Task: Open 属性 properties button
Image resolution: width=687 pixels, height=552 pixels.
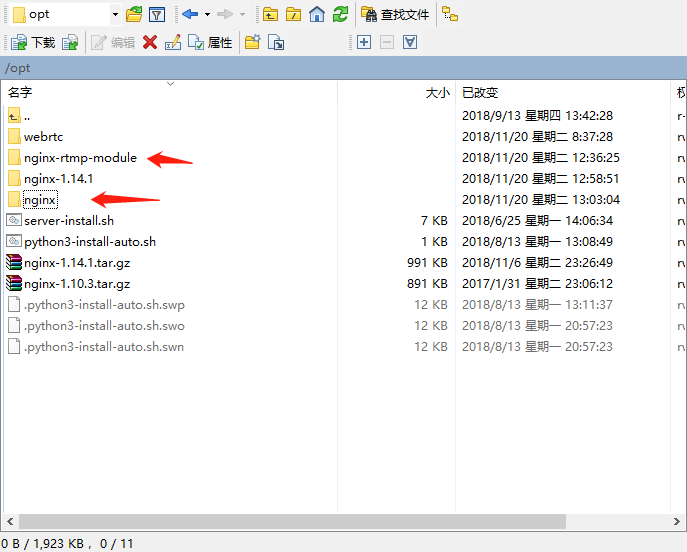Action: (210, 42)
